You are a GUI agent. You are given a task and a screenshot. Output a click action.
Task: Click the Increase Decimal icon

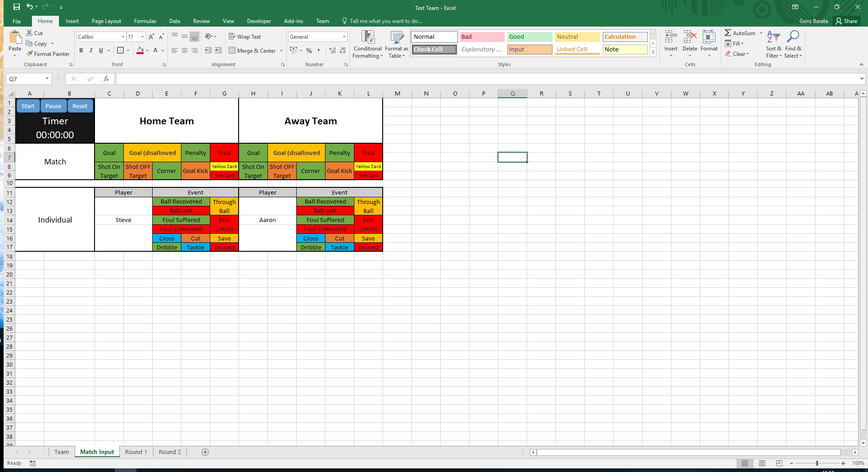(332, 50)
